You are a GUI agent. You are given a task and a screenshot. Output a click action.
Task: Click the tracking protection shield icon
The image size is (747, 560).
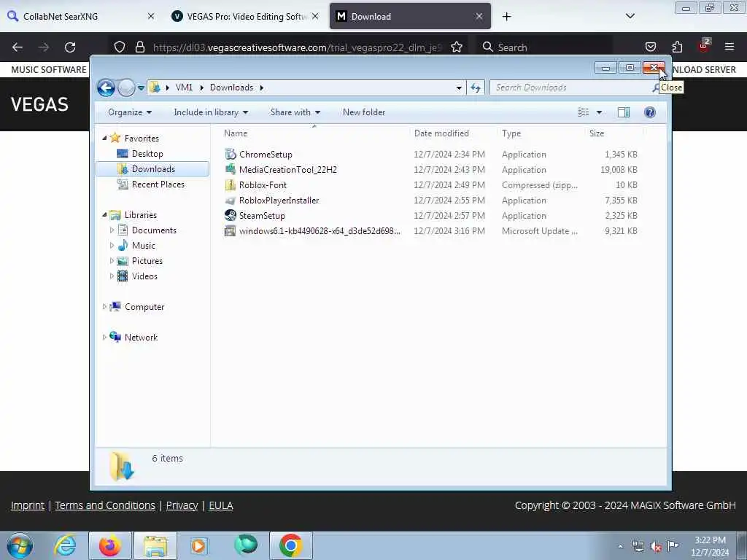(120, 47)
